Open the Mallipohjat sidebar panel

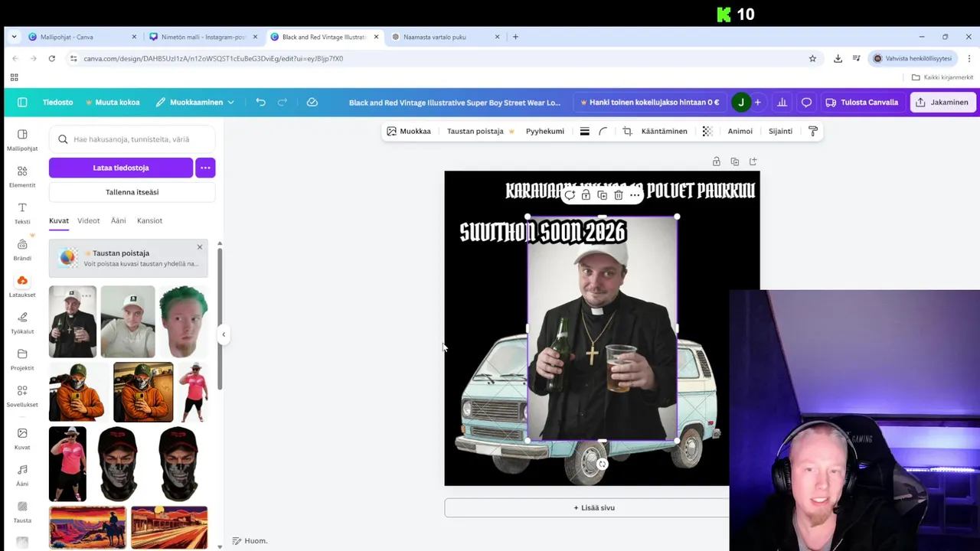(x=22, y=140)
